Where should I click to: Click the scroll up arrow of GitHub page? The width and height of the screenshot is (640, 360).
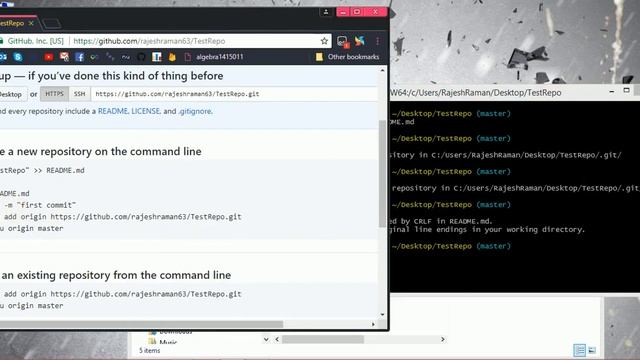click(382, 71)
